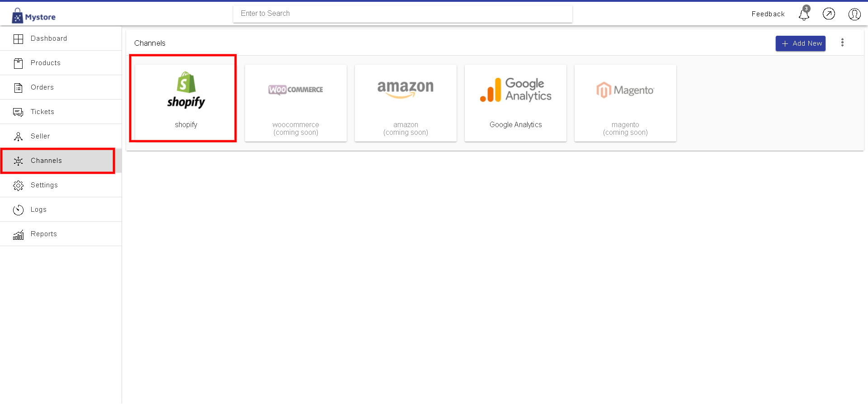
Task: Click the shopify card label
Action: point(186,125)
